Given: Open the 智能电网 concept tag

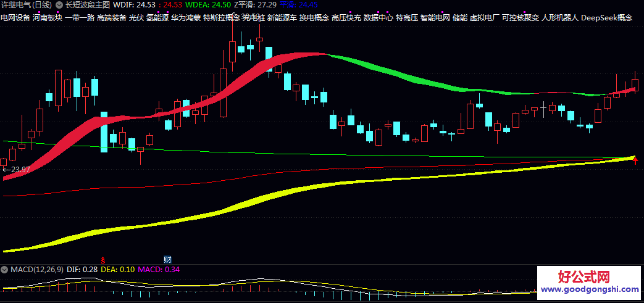Looking at the screenshot, I should tap(435, 18).
